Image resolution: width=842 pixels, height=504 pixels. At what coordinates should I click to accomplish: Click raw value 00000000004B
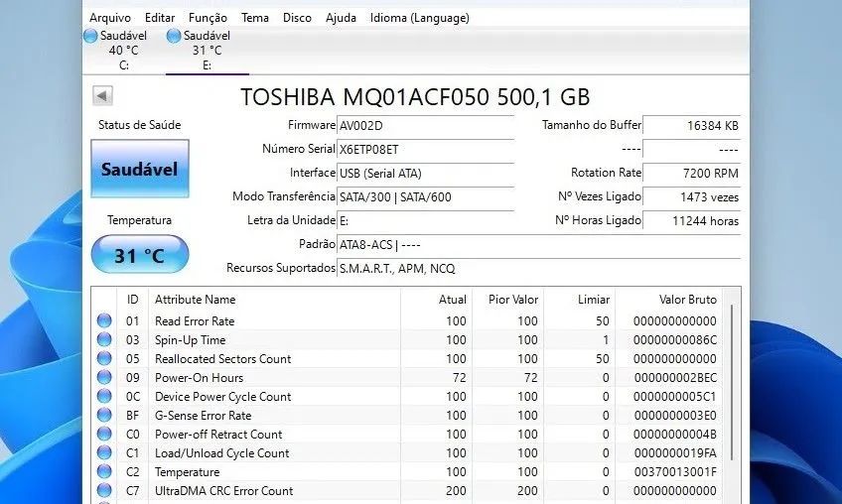pyautogui.click(x=675, y=434)
